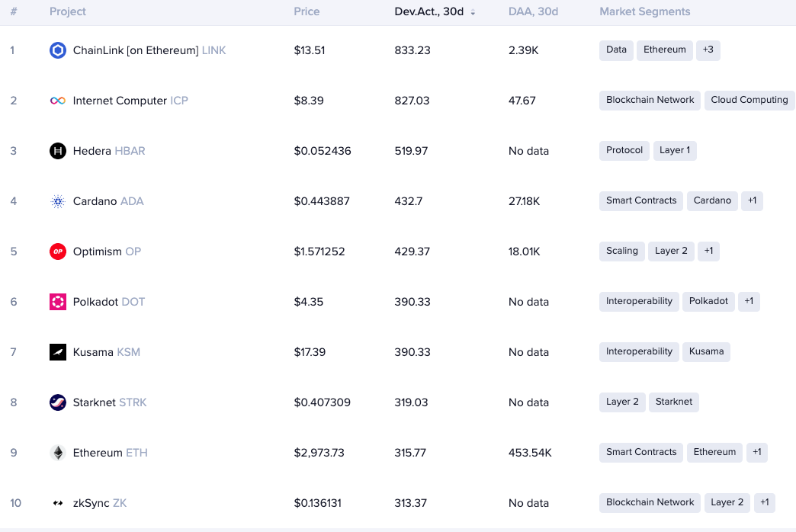This screenshot has height=532, width=796.
Task: Click Ethereum price $2,973.73
Action: [x=319, y=452]
